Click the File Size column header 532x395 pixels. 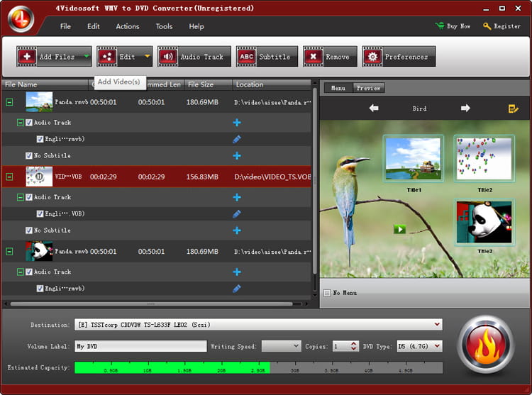point(209,84)
